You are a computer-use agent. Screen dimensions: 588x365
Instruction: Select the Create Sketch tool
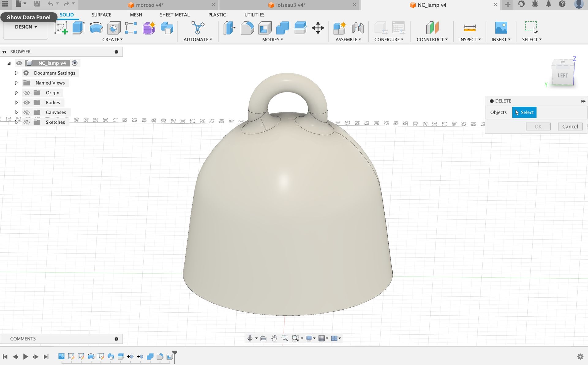(x=61, y=28)
